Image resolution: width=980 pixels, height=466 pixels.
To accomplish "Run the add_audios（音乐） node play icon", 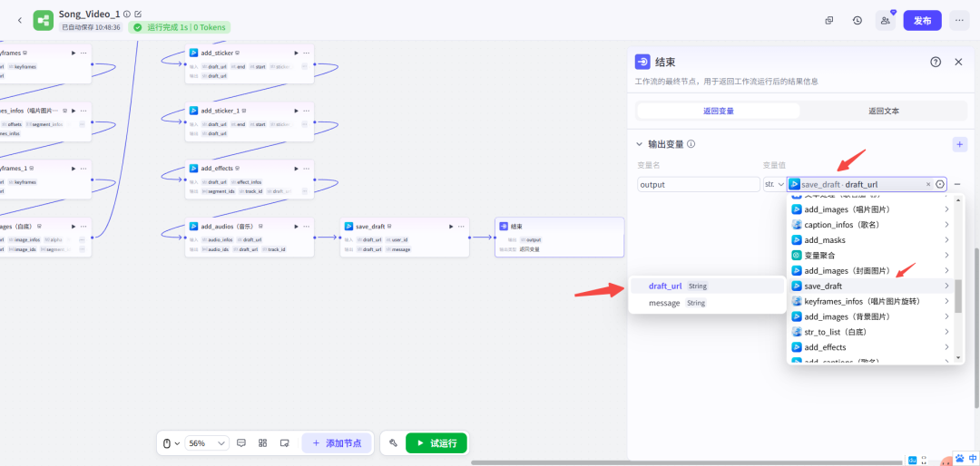I will click(296, 226).
